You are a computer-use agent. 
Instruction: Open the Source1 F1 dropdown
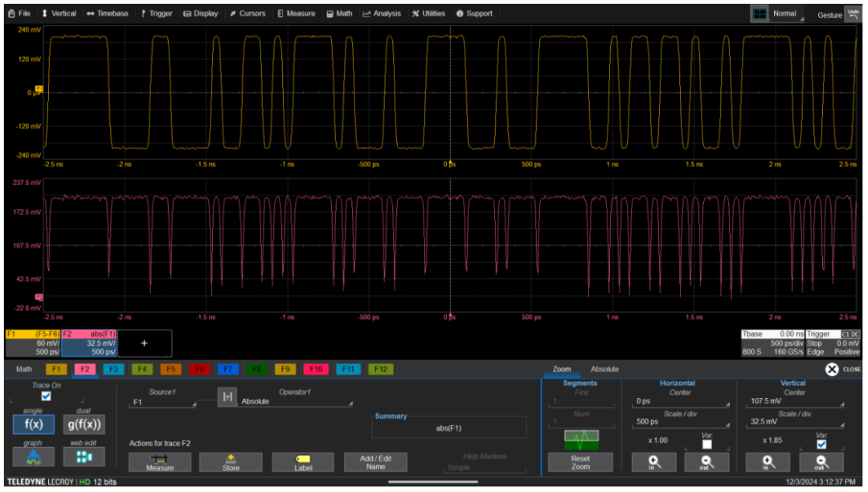point(162,402)
